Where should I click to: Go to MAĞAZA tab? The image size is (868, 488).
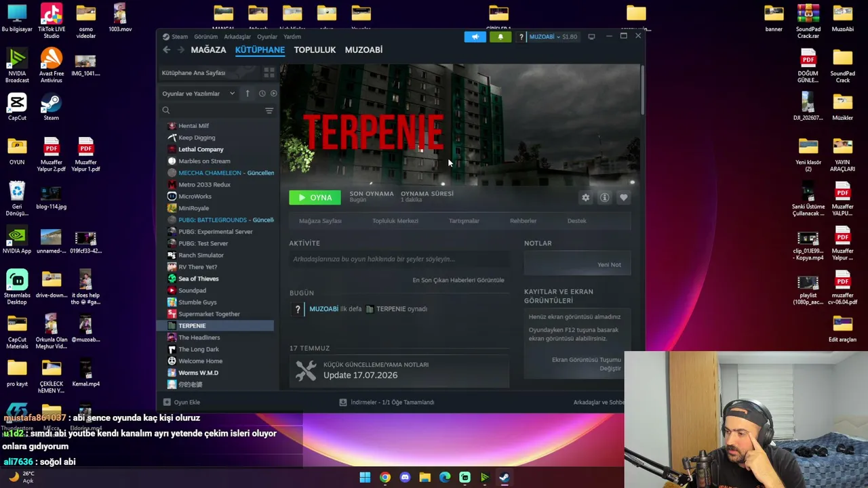click(208, 50)
